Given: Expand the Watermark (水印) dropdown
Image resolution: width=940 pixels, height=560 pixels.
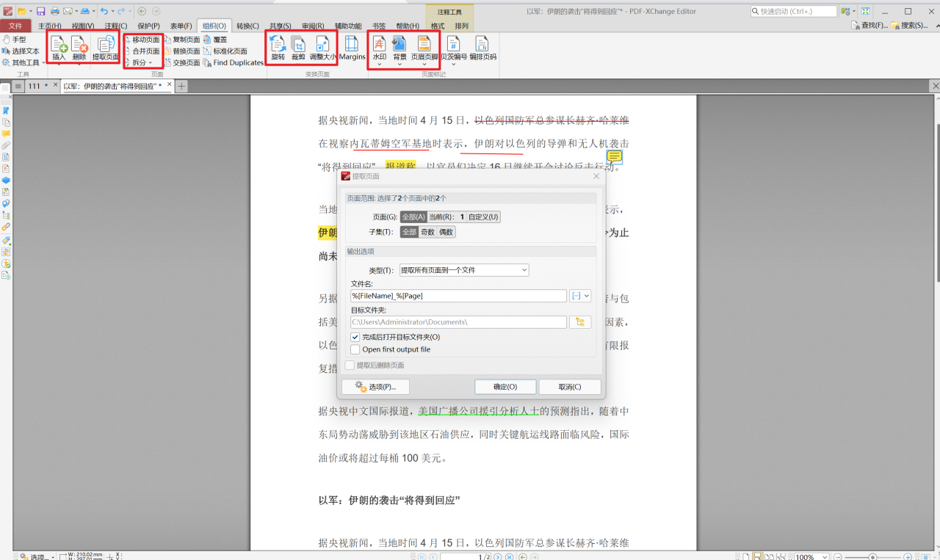Looking at the screenshot, I should coord(380,64).
